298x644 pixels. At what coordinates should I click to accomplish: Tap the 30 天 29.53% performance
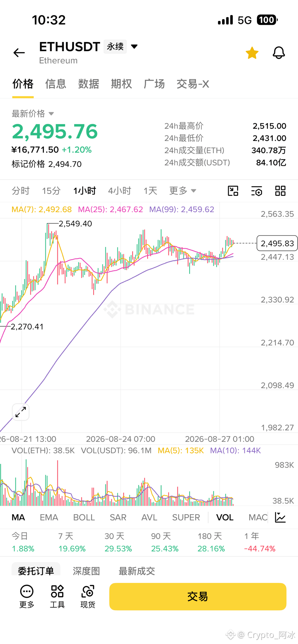[118, 542]
